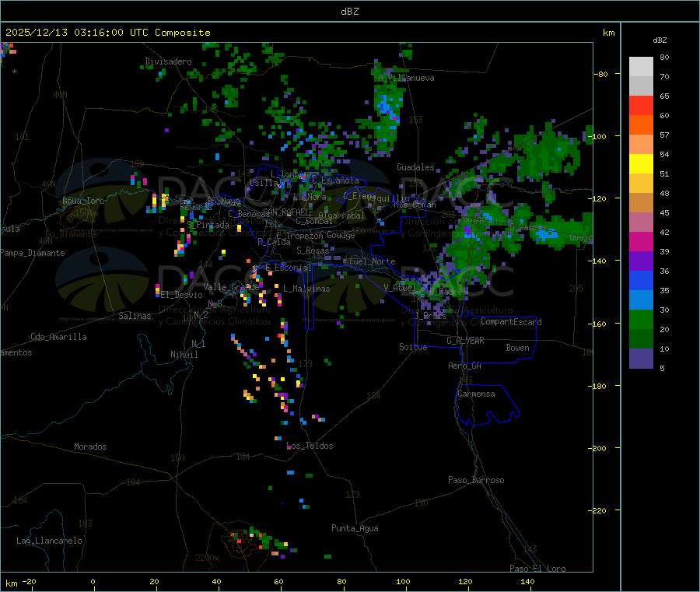
Task: Click the Bowen map label
Action: pyautogui.click(x=518, y=349)
